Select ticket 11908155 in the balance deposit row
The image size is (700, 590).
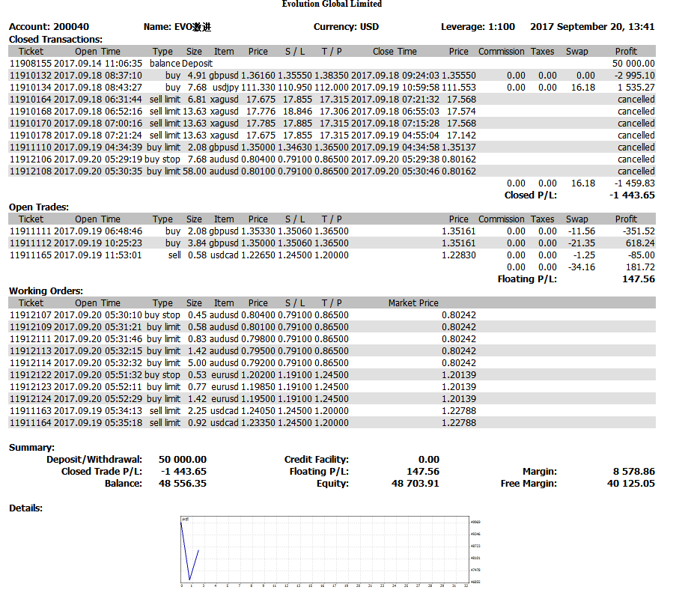point(31,64)
